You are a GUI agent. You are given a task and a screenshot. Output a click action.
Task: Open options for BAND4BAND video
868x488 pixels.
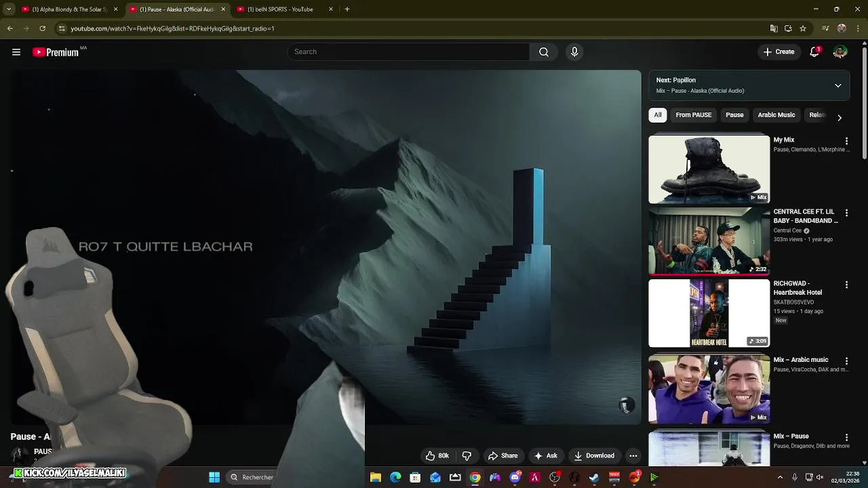point(846,213)
